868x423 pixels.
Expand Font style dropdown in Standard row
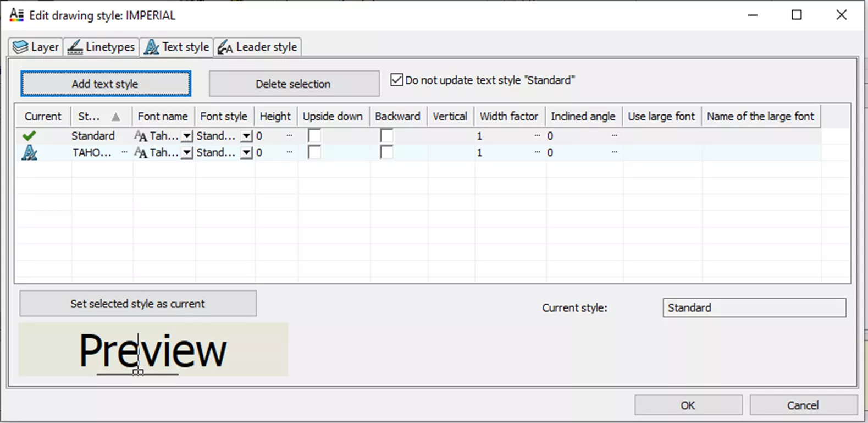click(247, 136)
